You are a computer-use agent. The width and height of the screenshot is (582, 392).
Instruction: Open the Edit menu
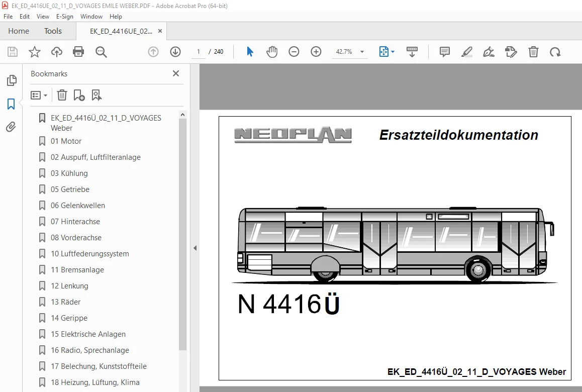coord(25,16)
